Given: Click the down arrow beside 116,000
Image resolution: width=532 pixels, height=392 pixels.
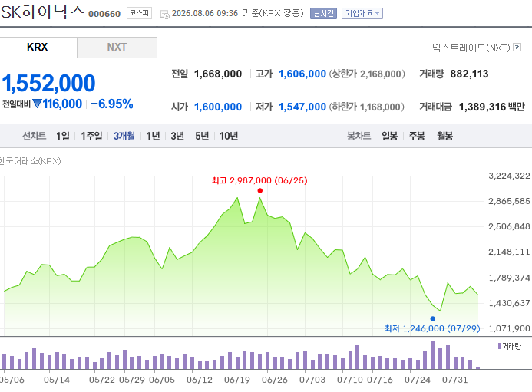Looking at the screenshot, I should pos(38,104).
